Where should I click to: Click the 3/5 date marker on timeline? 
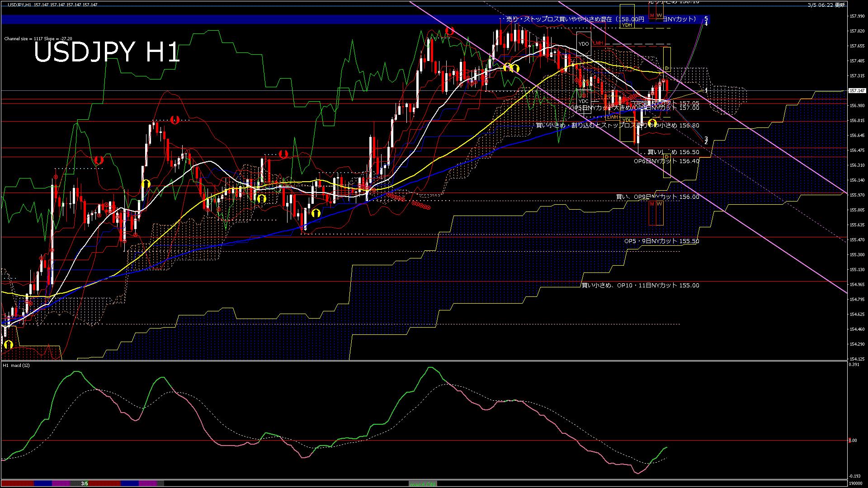[85, 483]
